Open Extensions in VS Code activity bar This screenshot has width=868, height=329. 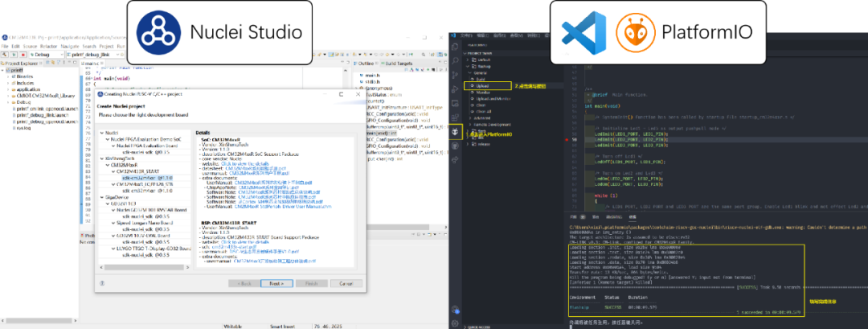[455, 117]
